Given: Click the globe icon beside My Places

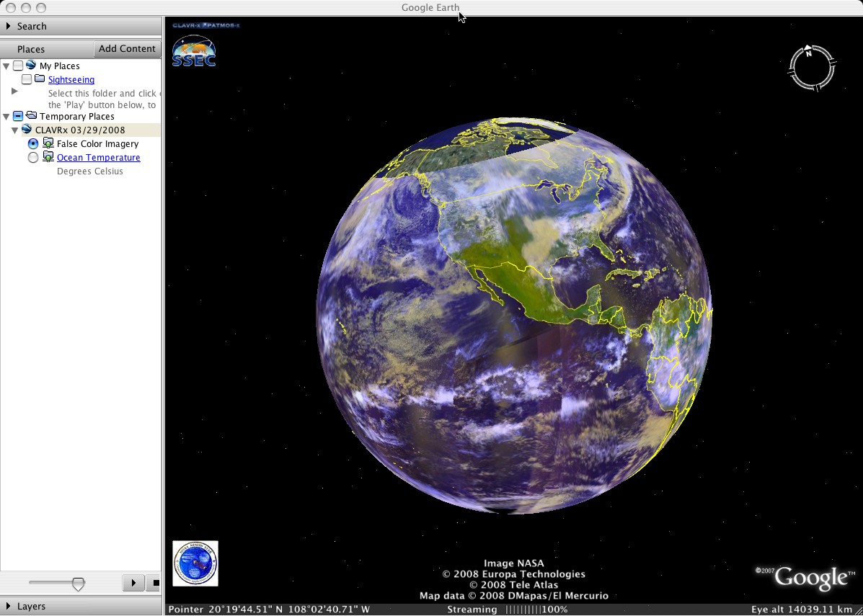Looking at the screenshot, I should [x=31, y=66].
